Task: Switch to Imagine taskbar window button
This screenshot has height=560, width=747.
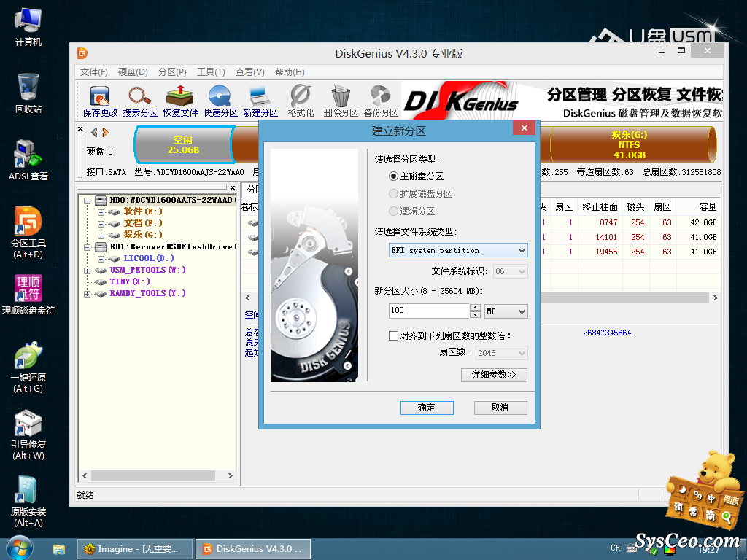Action: tap(135, 549)
